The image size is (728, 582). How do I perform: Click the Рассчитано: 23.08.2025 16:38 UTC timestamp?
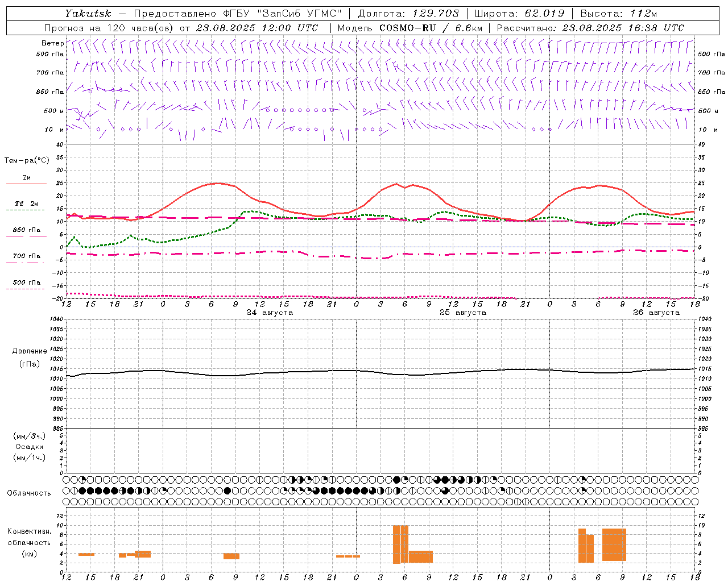tap(590, 28)
